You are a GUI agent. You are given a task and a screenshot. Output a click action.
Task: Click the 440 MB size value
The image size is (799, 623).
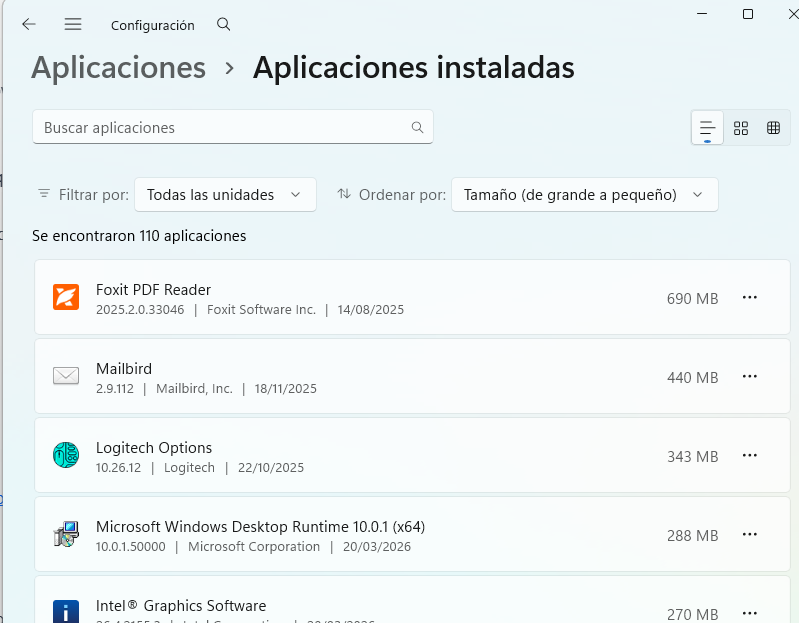click(693, 377)
